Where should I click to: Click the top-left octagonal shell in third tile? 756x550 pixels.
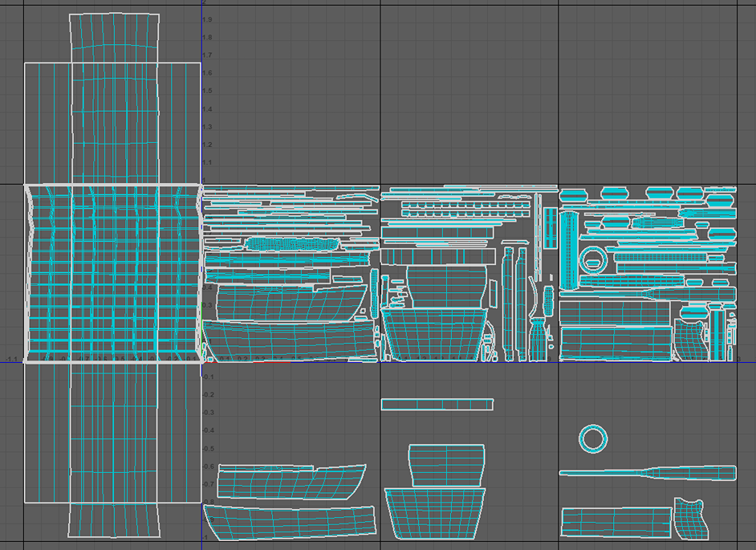click(573, 194)
